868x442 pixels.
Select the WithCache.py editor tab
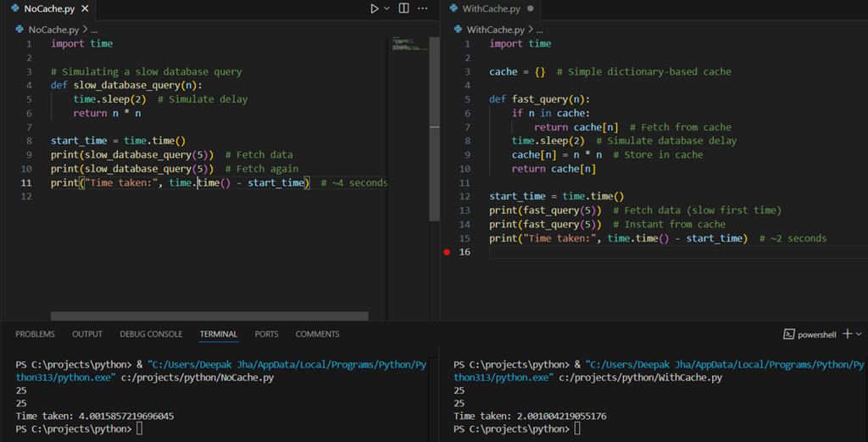tap(491, 8)
